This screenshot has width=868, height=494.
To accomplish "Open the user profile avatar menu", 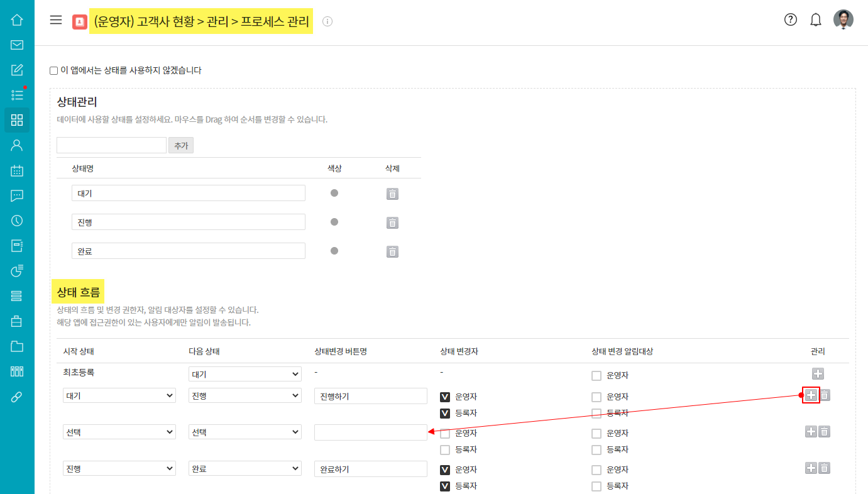I will 843,19.
